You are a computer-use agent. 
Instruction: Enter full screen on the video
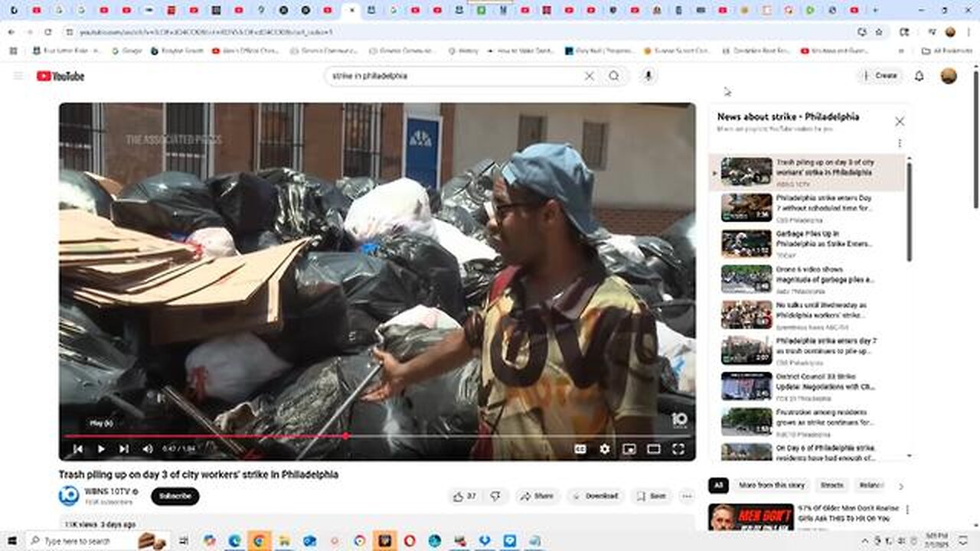(x=678, y=449)
